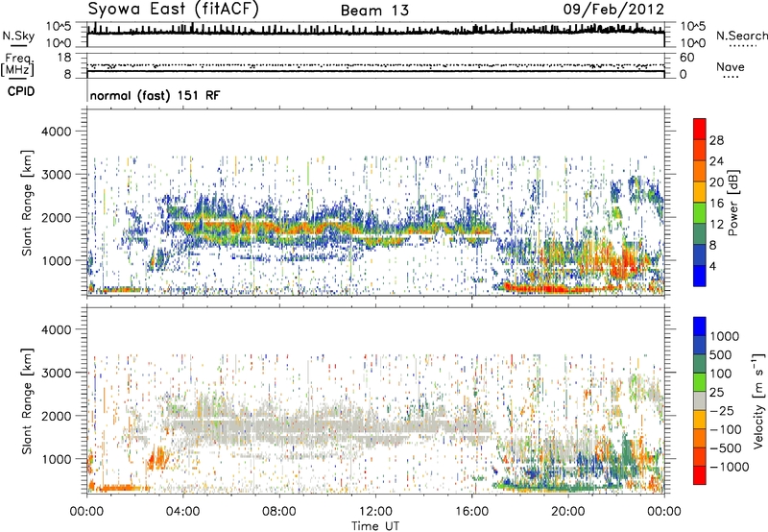Click the "4" power colorbar label
Viewport: 768px width, 532px height.
click(712, 267)
